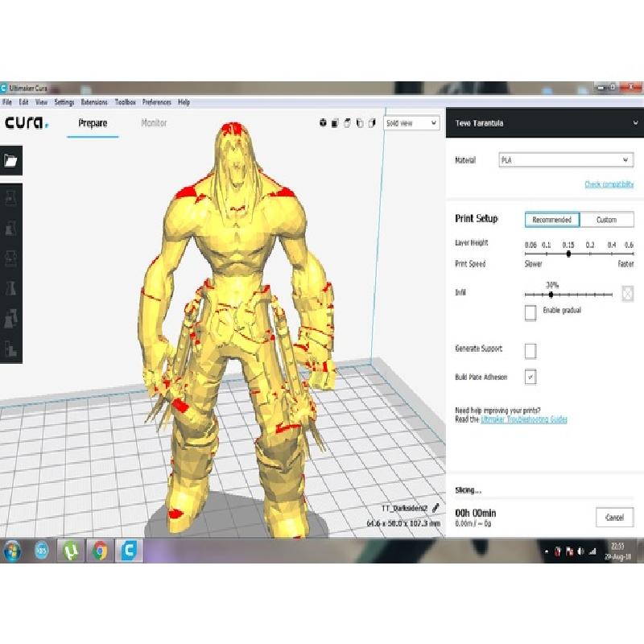Enable the gradual infill checkbox
The height and width of the screenshot is (644, 644).
tap(530, 312)
